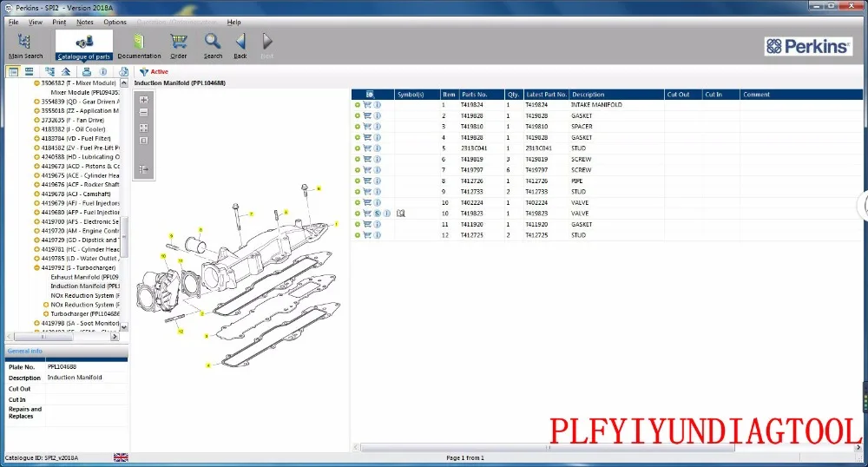The image size is (868, 467).
Task: Open Main Search from the toolbar
Action: coord(25,45)
